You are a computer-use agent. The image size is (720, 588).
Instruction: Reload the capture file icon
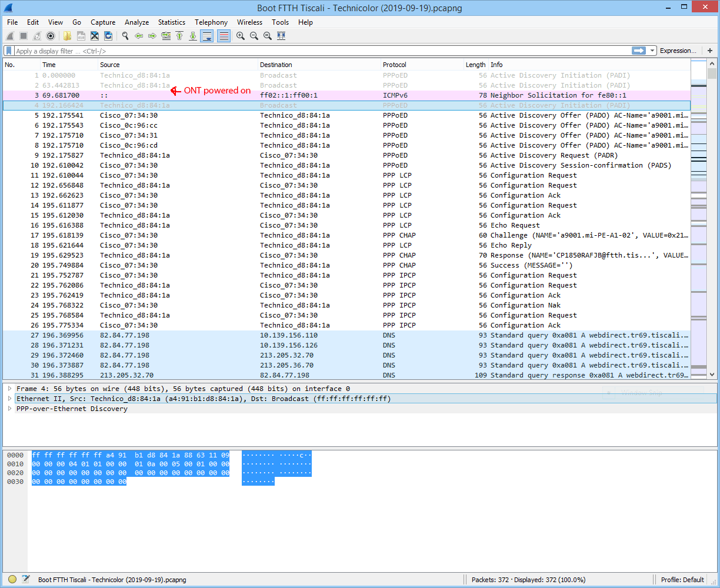108,36
